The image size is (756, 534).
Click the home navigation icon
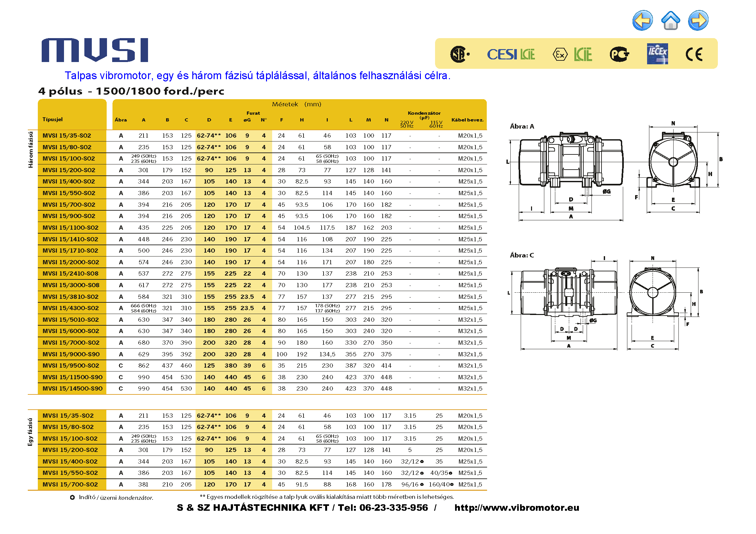[670, 20]
